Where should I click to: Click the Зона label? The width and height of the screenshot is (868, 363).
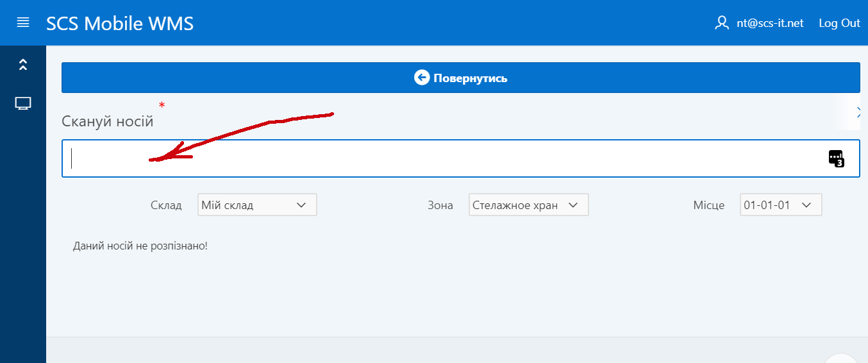click(x=440, y=205)
